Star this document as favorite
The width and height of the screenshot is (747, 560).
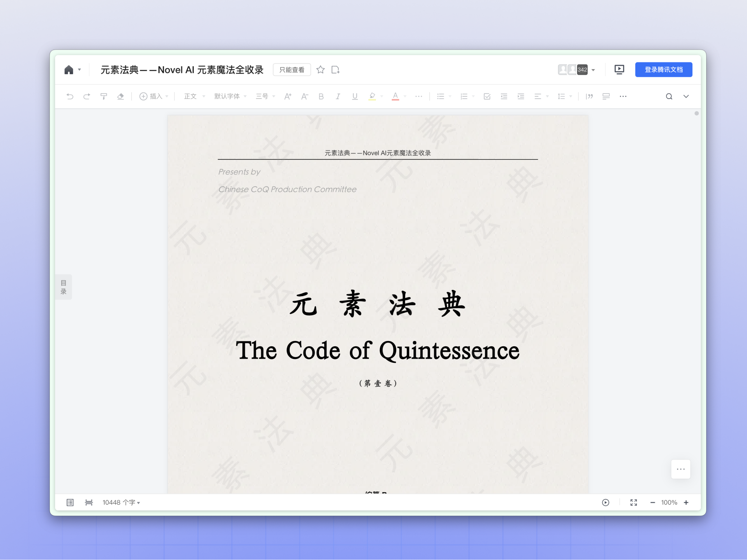tap(320, 69)
